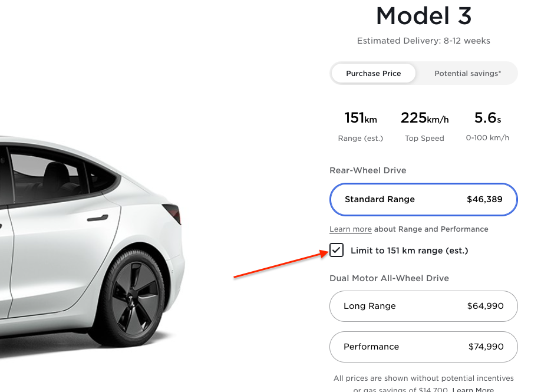Screen dimensions: 541x392
Task: Click the Model 3 title
Action: coord(423,16)
